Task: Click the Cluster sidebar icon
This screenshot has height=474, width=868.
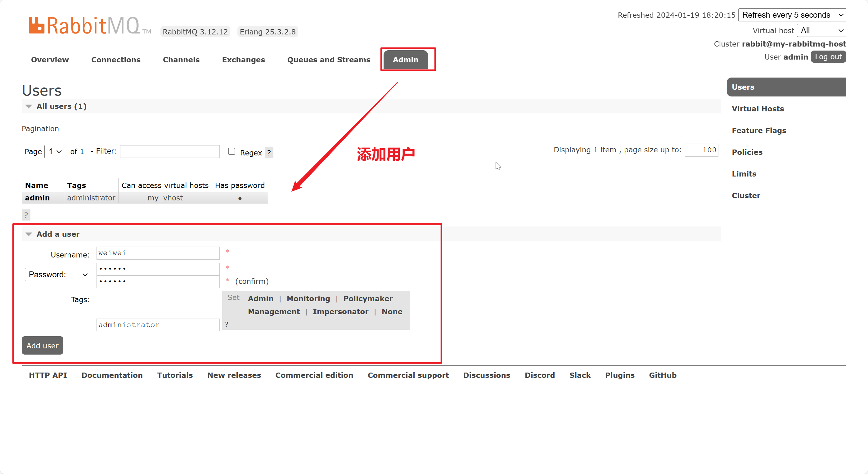Action: (x=747, y=195)
